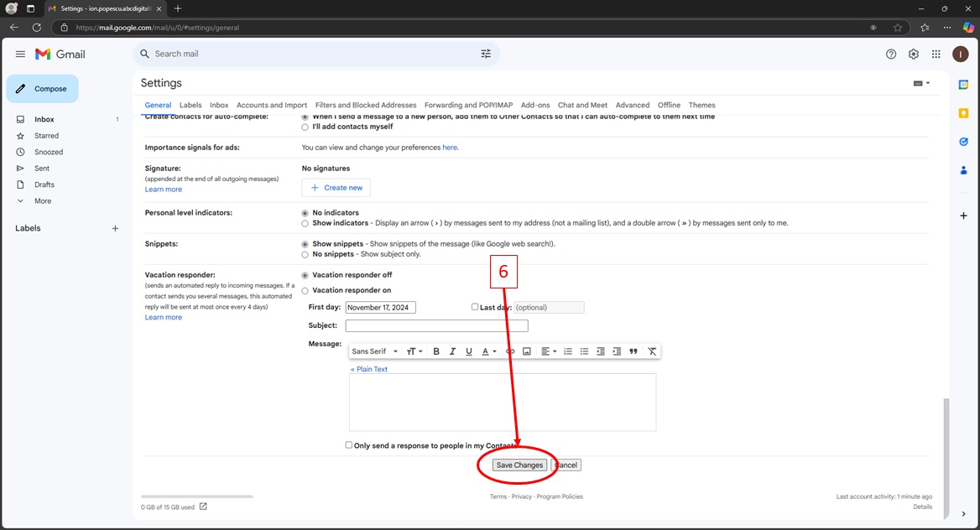
Task: Apply numbered list formatting
Action: (568, 351)
